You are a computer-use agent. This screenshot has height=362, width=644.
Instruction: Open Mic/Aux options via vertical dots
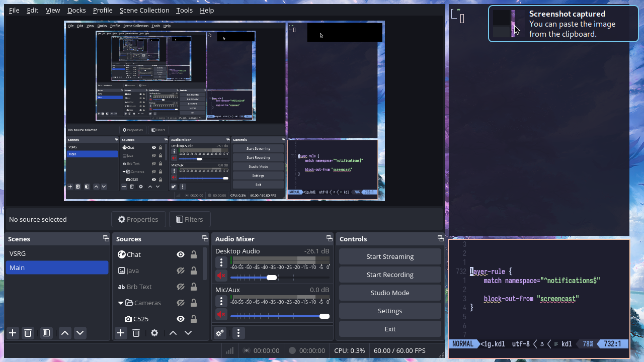pyautogui.click(x=220, y=301)
